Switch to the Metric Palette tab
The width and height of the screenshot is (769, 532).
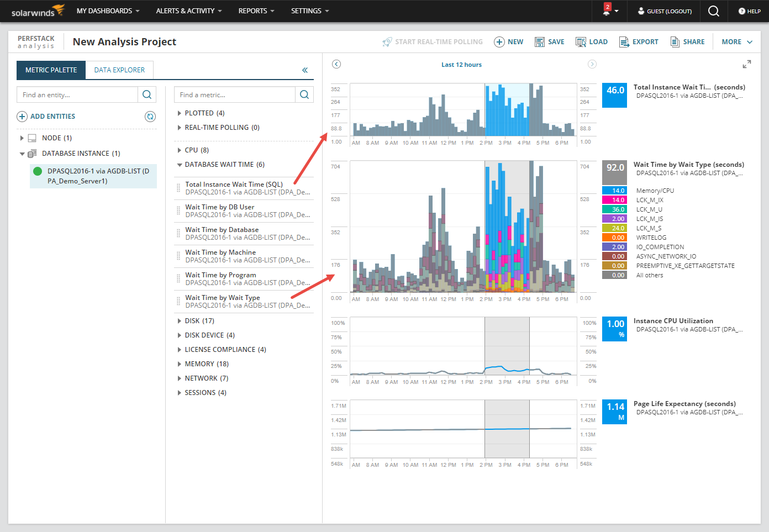[x=51, y=70]
